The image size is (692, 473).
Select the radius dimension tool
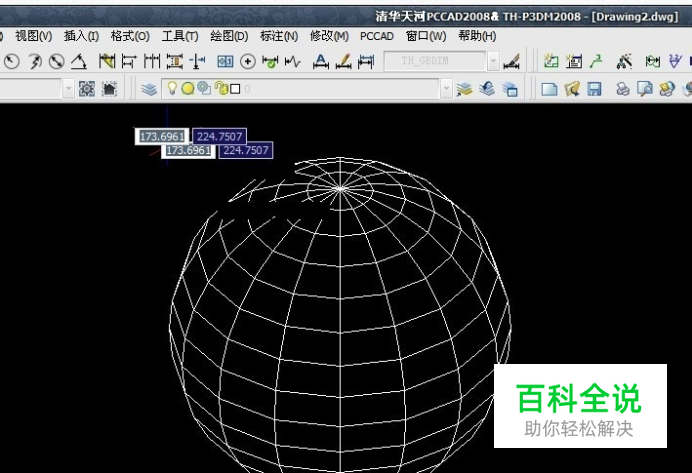(x=11, y=61)
